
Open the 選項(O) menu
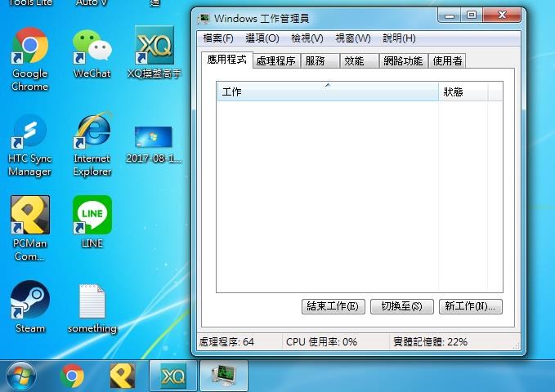[262, 38]
